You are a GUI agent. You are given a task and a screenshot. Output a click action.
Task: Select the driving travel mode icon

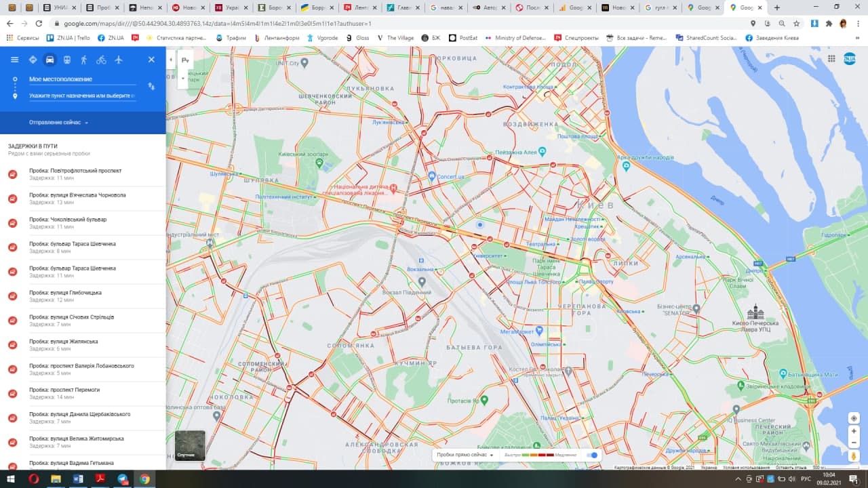50,60
